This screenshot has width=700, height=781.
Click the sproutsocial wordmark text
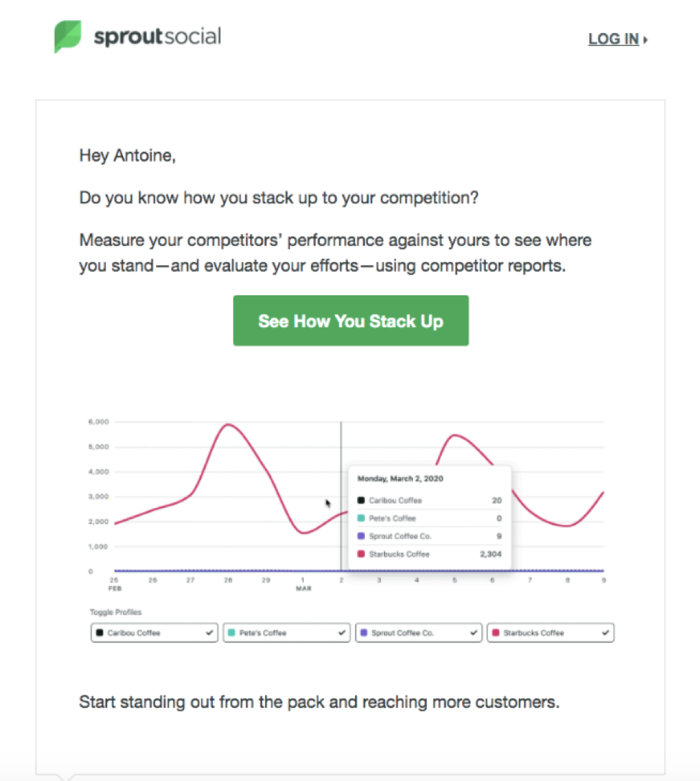157,37
